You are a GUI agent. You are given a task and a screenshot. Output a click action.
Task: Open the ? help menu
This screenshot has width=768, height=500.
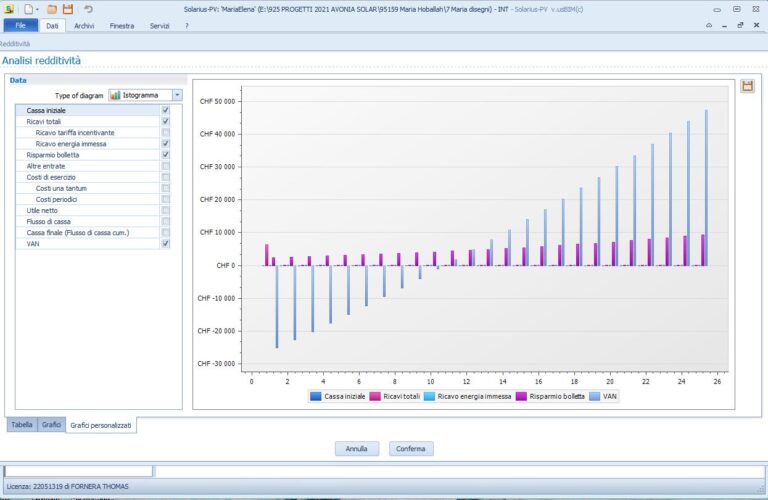click(187, 26)
